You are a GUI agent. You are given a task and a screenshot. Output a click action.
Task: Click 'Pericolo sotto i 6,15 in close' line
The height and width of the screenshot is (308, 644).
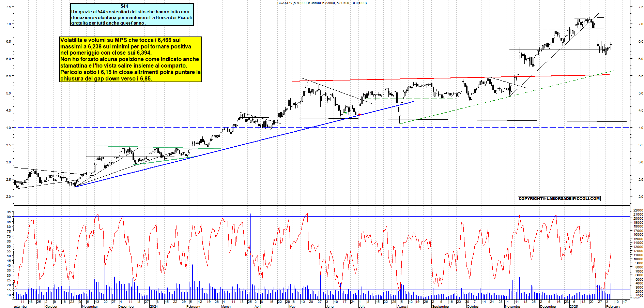tap(131, 72)
